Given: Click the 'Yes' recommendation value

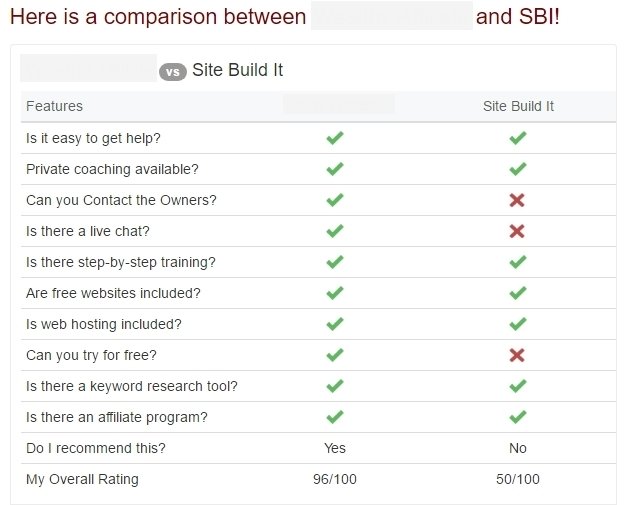Looking at the screenshot, I should (335, 448).
